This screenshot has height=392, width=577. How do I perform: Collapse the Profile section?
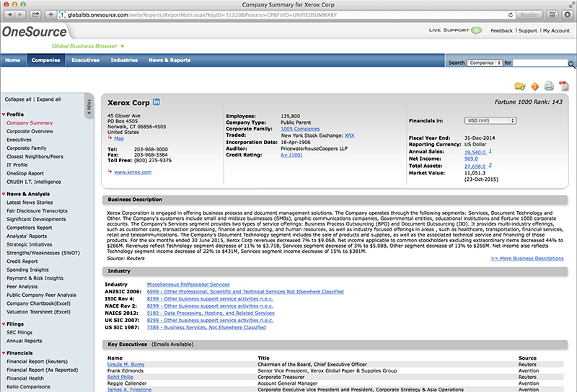(4, 115)
